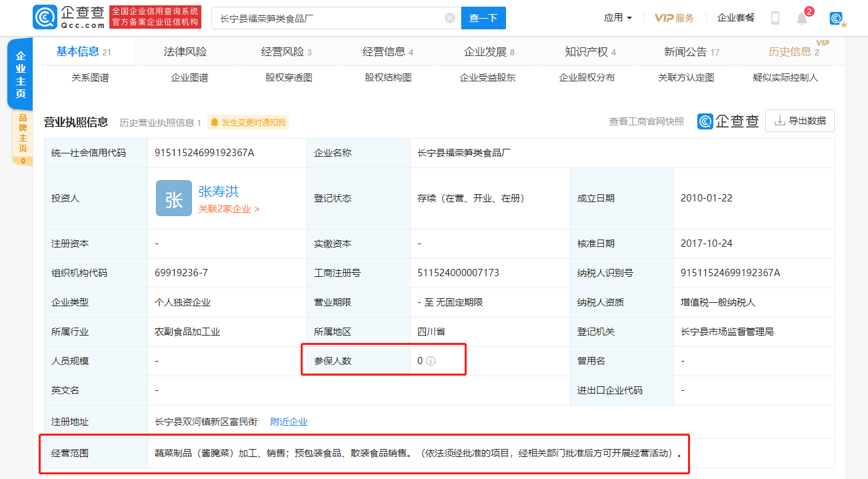Screen dimensions: 868x479
Task: Open notifications bell icon
Action: (x=802, y=19)
